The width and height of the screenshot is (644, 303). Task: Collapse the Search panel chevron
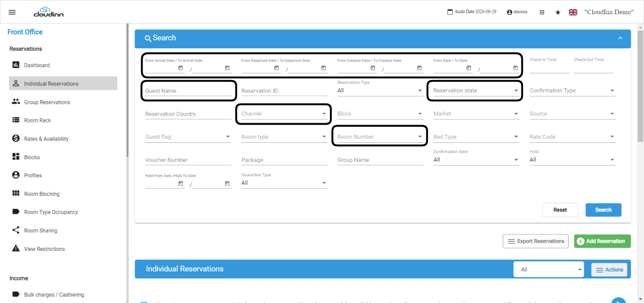[x=620, y=38]
